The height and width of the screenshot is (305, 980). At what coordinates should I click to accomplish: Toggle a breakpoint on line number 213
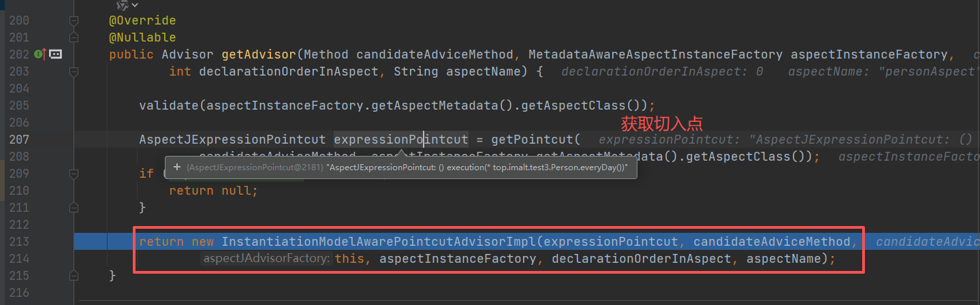19,242
